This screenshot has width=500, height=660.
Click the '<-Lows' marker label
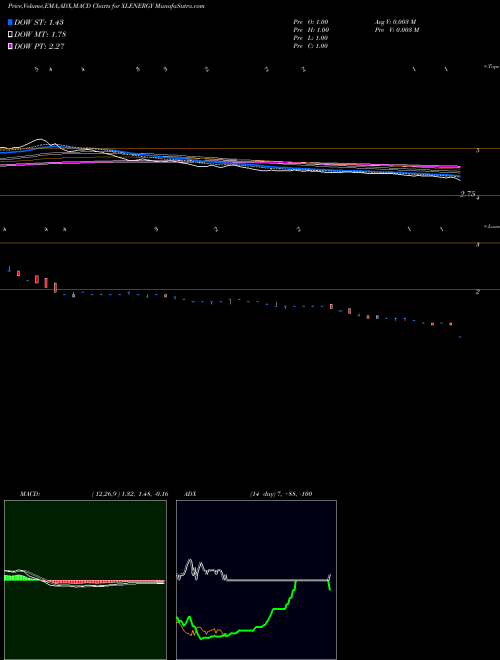492,226
